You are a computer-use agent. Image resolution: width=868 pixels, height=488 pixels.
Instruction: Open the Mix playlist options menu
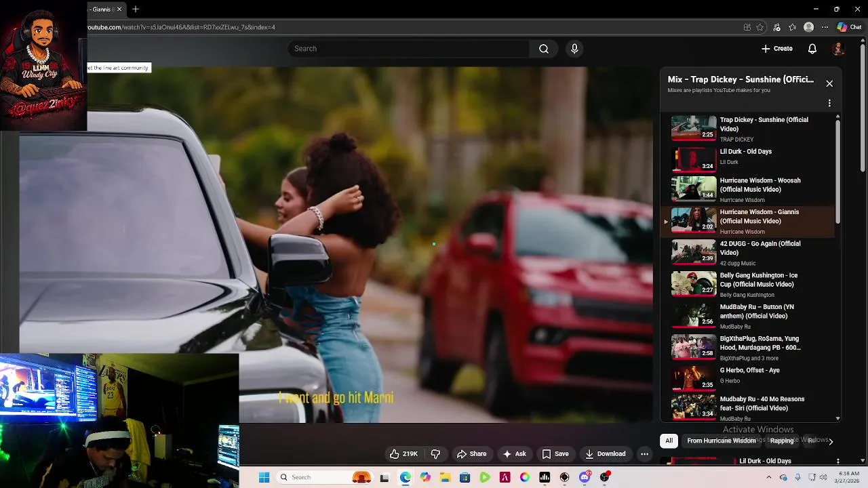tap(829, 104)
